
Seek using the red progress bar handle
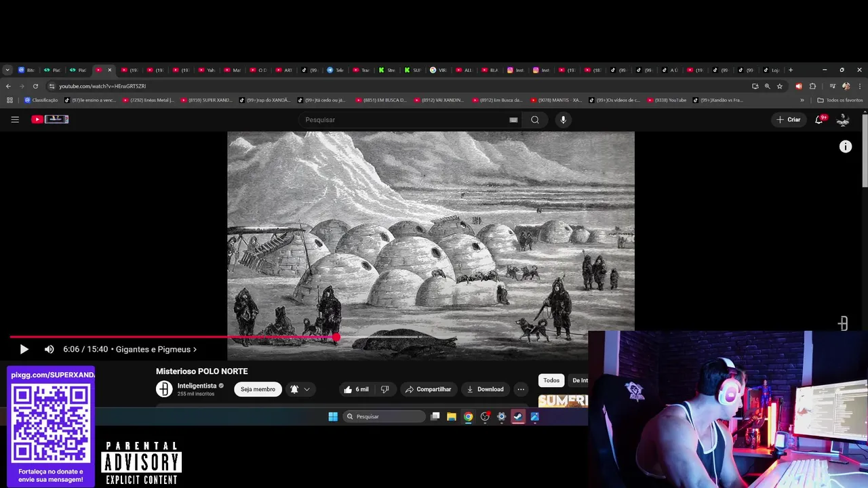[x=336, y=337]
